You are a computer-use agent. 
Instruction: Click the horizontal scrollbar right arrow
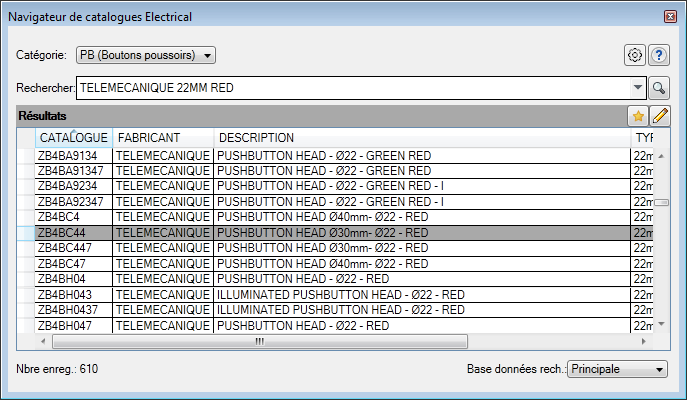643,341
